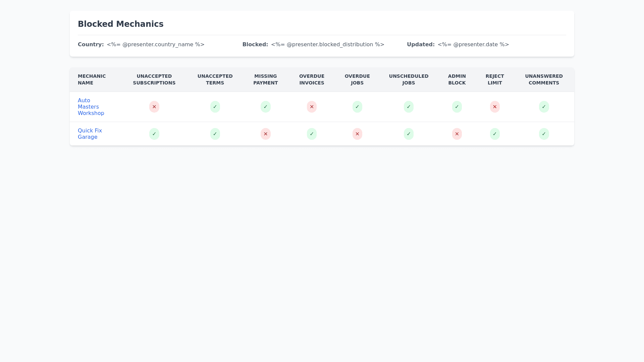Open Auto Masters Workshop mechanic link
The image size is (644, 362).
point(91,107)
